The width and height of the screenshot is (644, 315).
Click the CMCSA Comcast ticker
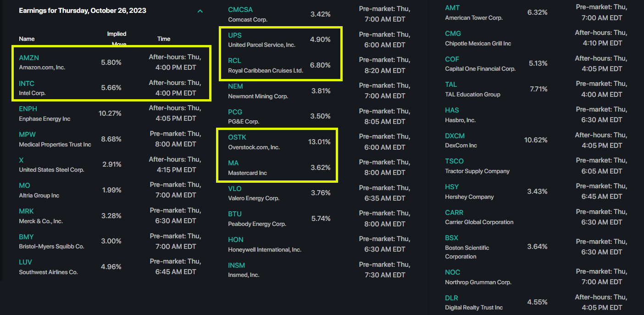pyautogui.click(x=240, y=10)
